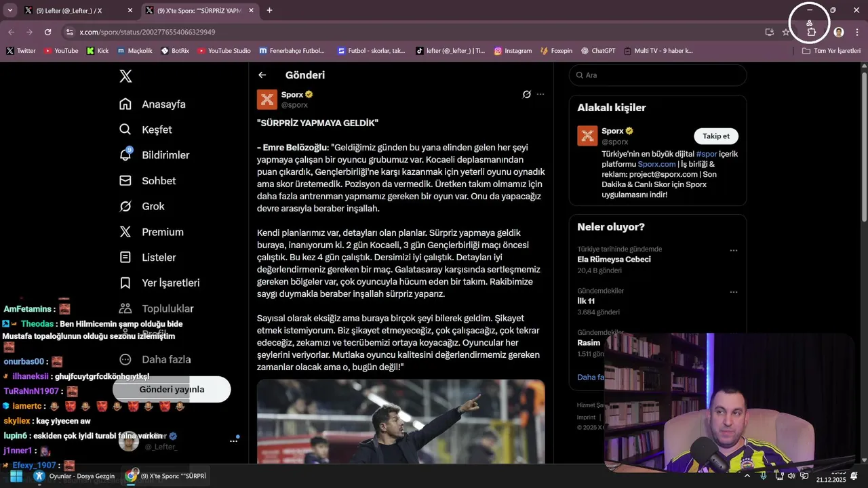
Task: Open Keşfet in the X sidebar
Action: pos(146,129)
